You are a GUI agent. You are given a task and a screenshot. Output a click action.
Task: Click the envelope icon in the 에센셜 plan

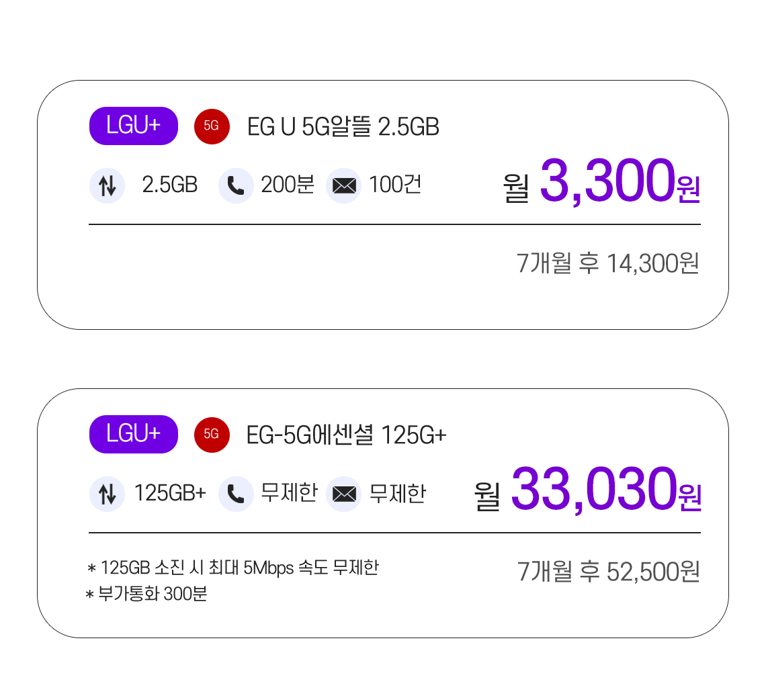[344, 494]
